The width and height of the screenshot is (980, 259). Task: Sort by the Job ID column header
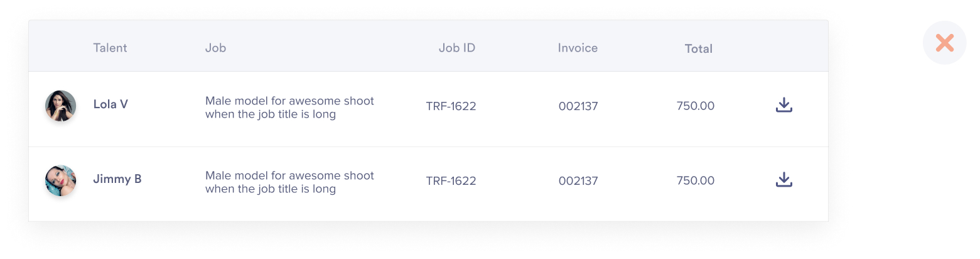(457, 48)
